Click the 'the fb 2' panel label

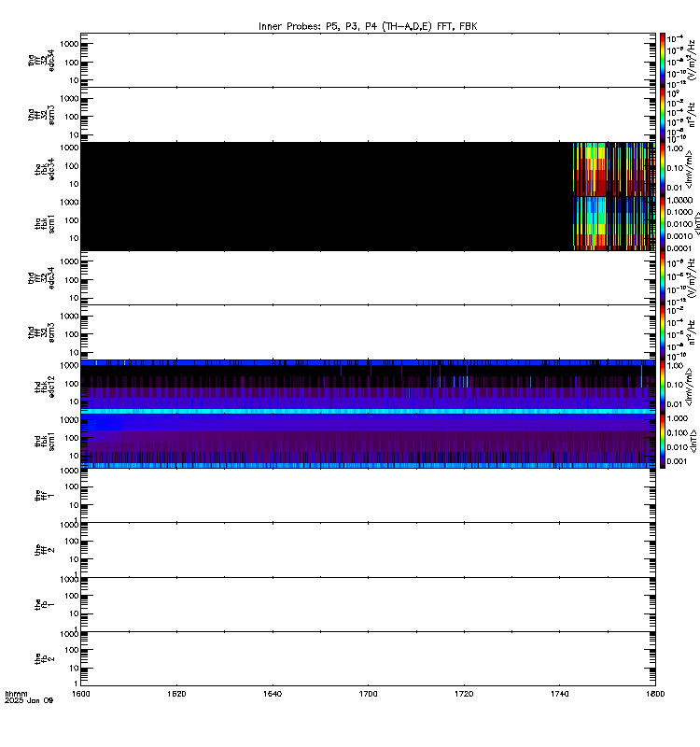point(45,658)
